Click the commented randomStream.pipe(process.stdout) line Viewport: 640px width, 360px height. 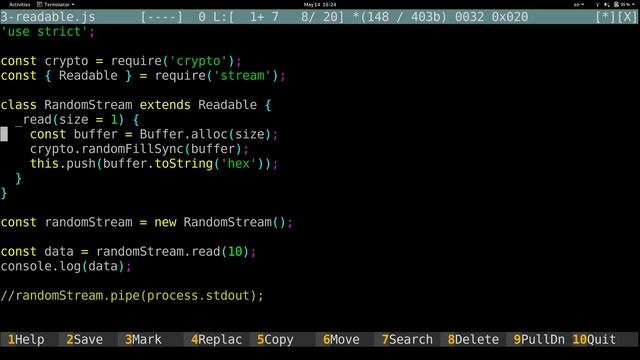(x=132, y=296)
